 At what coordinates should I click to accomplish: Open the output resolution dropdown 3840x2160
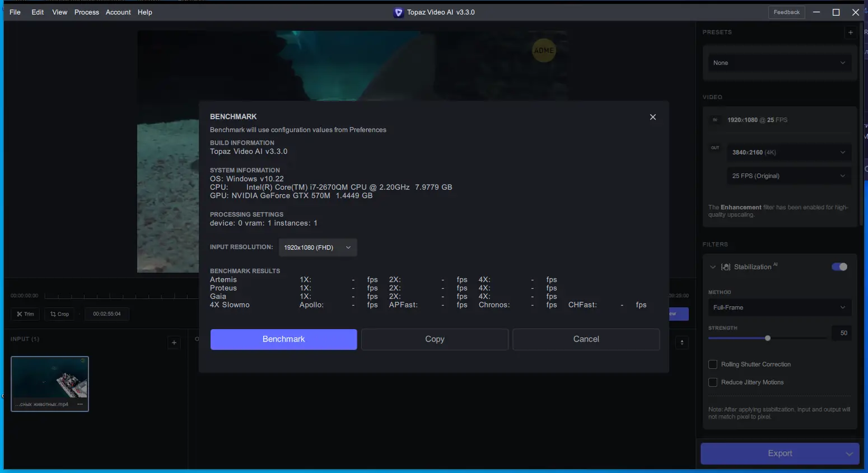(789, 152)
